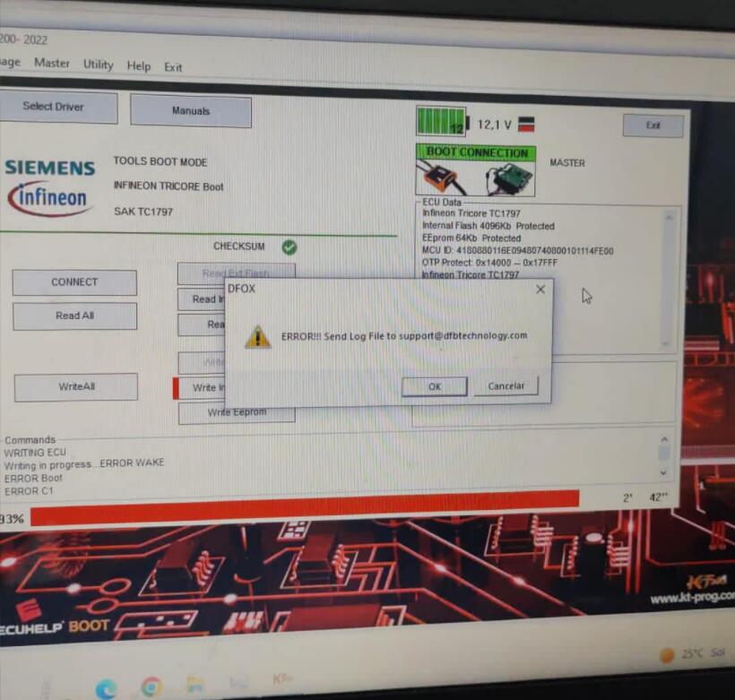Close the DFOX error dialog with X
The image size is (735, 700).
coord(540,290)
